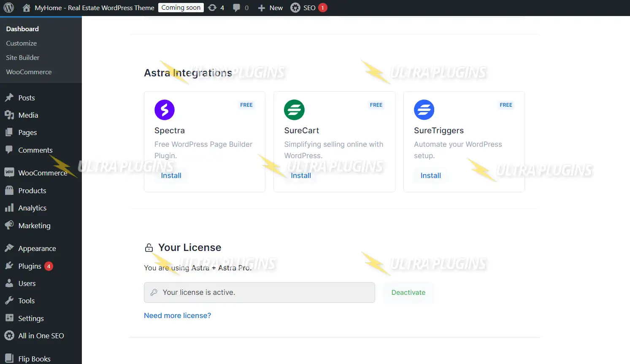This screenshot has width=630, height=364.
Task: Click the Your License heading
Action: [x=190, y=248]
